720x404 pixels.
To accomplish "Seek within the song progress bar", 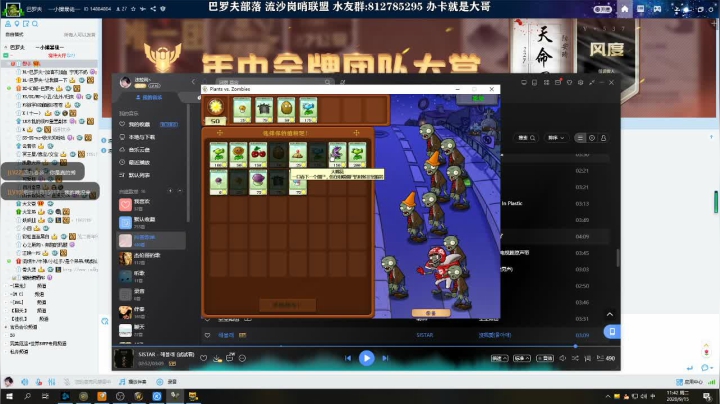I will [x=366, y=346].
